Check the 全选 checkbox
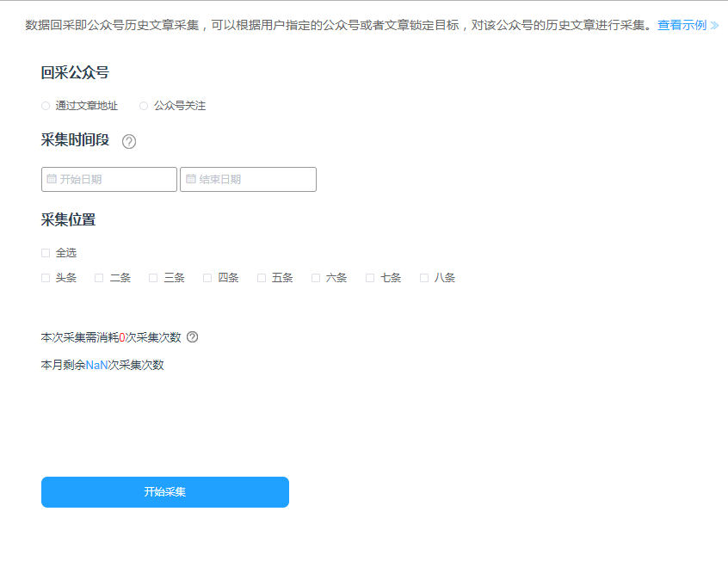 coord(46,253)
